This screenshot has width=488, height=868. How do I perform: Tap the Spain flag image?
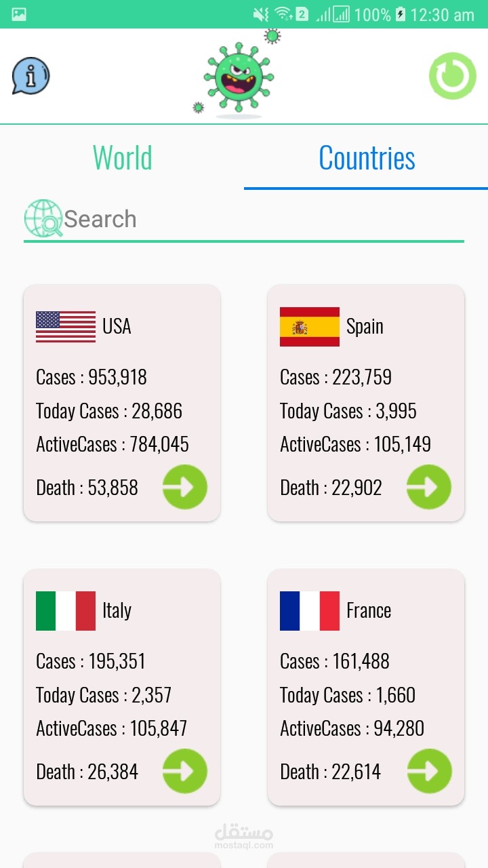coord(310,326)
